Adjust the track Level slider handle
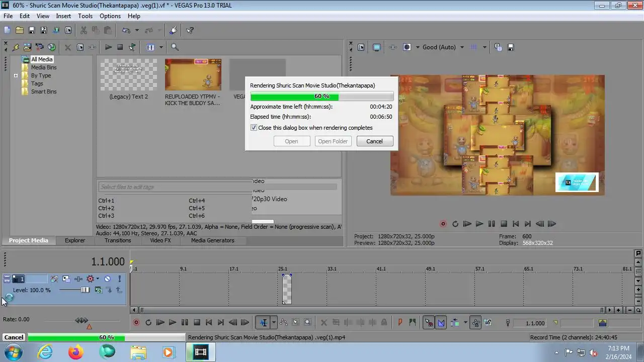Image resolution: width=644 pixels, height=362 pixels. pyautogui.click(x=85, y=290)
